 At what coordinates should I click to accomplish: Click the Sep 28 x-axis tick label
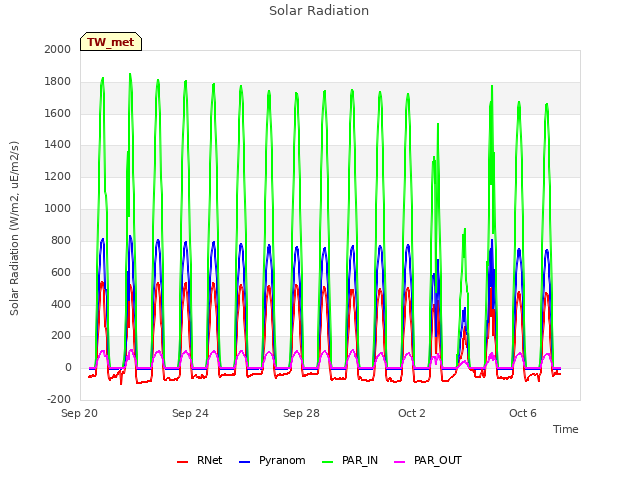(301, 413)
